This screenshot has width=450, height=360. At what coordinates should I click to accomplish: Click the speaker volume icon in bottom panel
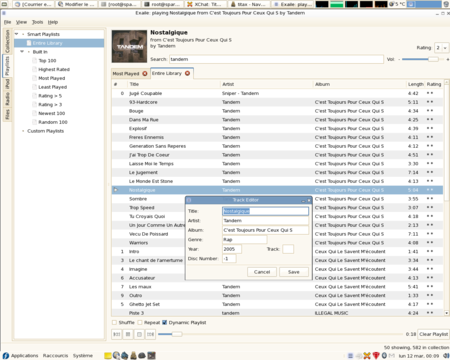tap(446, 356)
